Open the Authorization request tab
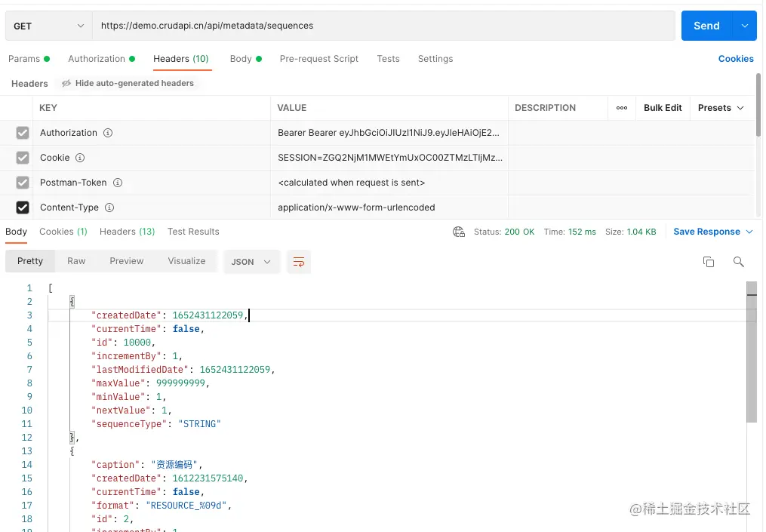Image resolution: width=766 pixels, height=532 pixels. pos(102,59)
